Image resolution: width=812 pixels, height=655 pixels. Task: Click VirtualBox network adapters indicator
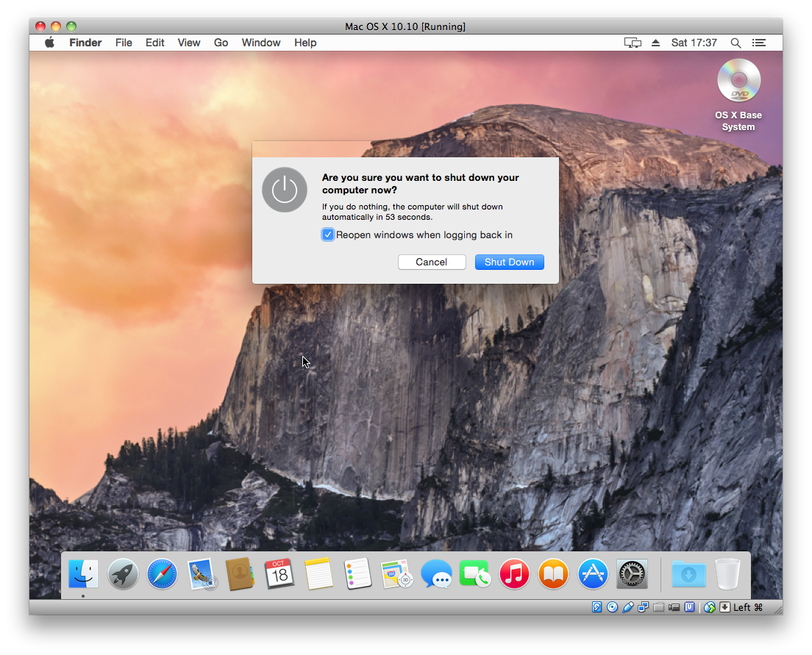[x=643, y=606]
